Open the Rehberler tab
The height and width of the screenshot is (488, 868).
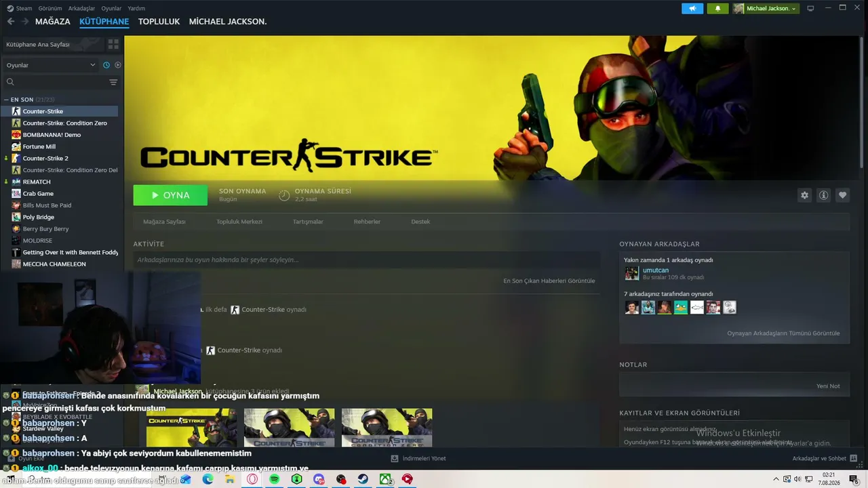367,222
